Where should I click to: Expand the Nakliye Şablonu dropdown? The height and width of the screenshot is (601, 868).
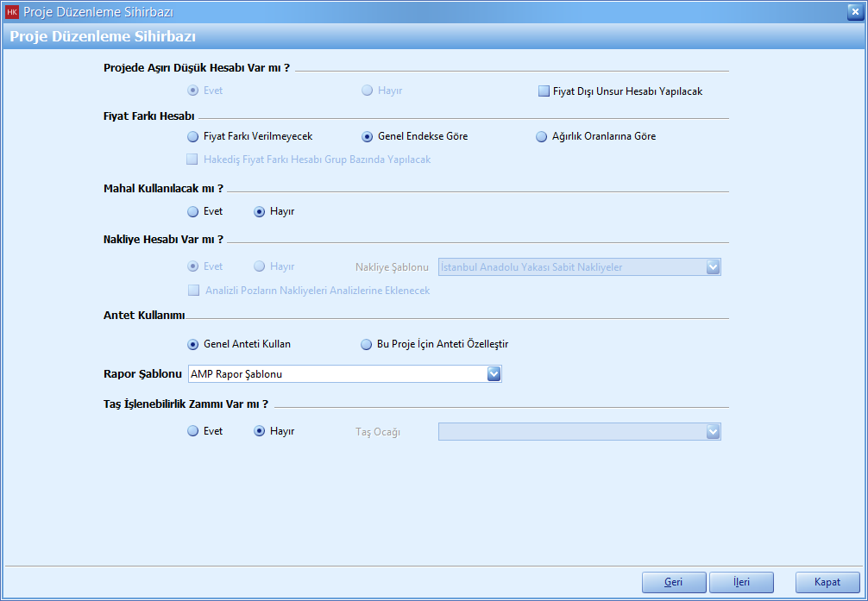(x=713, y=267)
